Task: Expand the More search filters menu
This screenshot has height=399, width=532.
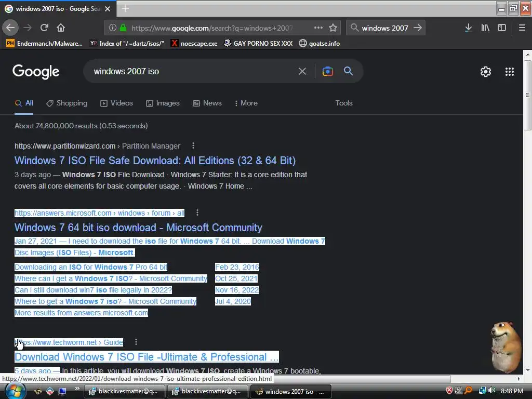Action: (x=246, y=103)
